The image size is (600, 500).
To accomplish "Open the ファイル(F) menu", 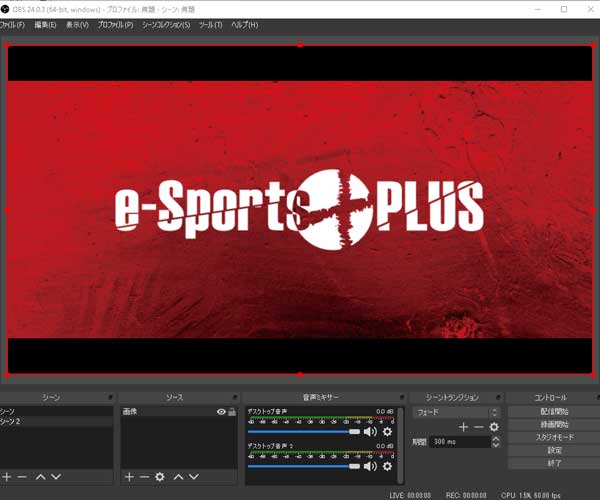I will [x=12, y=25].
